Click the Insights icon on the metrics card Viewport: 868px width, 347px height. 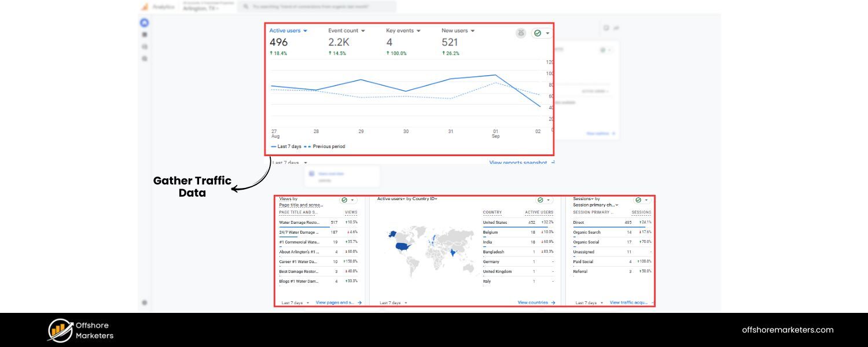coord(520,33)
